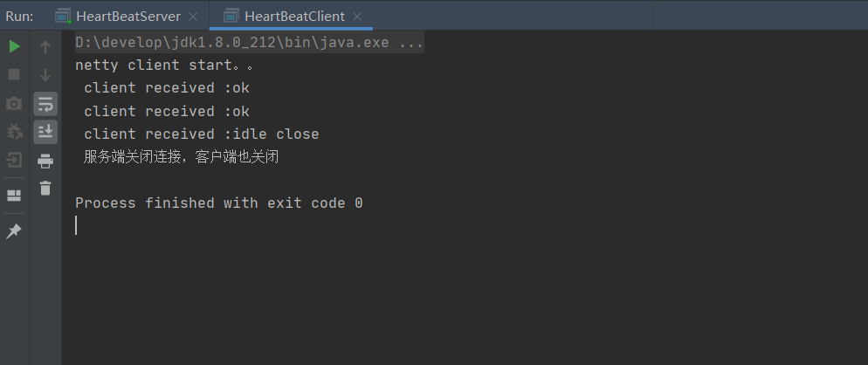The width and height of the screenshot is (868, 365).
Task: Click the Stop process square icon
Action: coord(14,75)
